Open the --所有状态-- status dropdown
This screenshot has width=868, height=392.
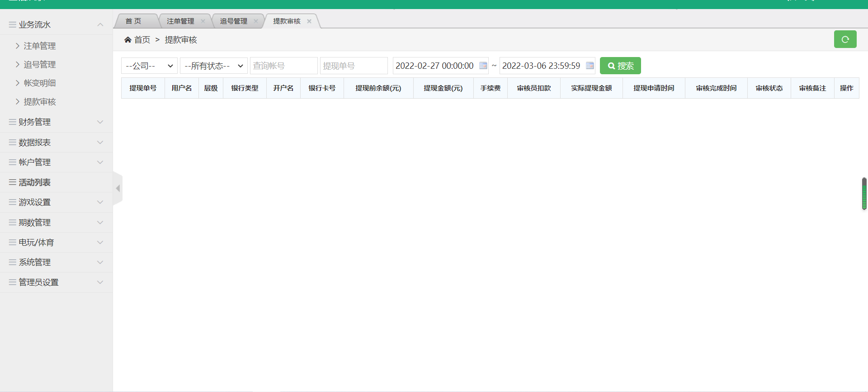click(x=213, y=66)
